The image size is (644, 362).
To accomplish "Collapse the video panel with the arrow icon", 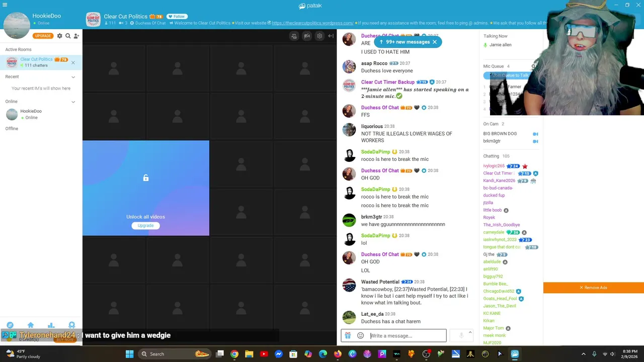I will [331, 36].
